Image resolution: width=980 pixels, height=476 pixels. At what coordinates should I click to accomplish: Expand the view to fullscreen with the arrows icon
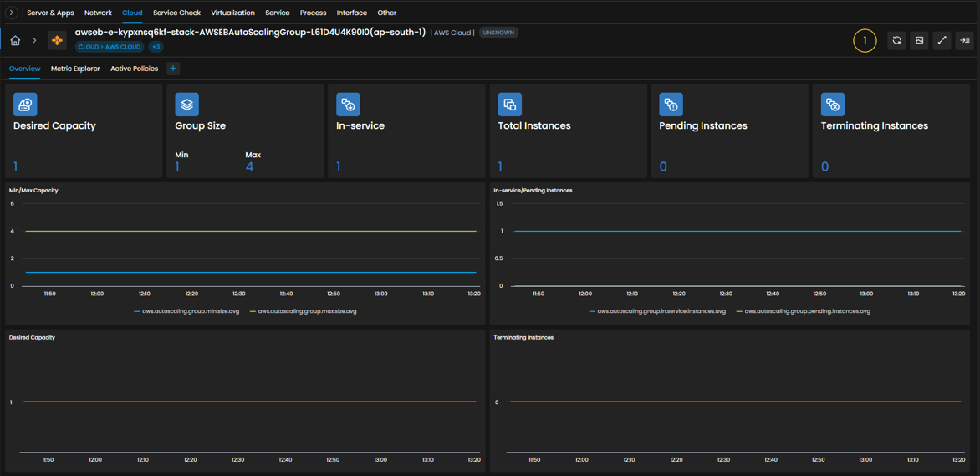pyautogui.click(x=942, y=40)
